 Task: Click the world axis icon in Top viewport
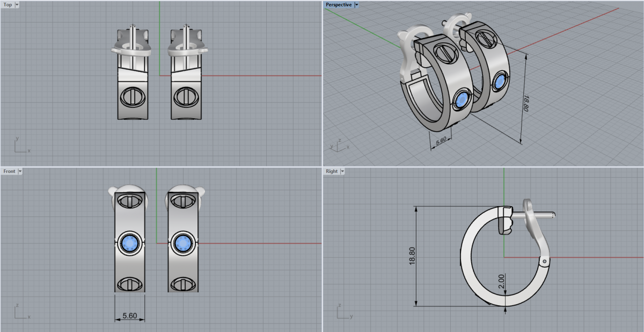[x=20, y=146]
